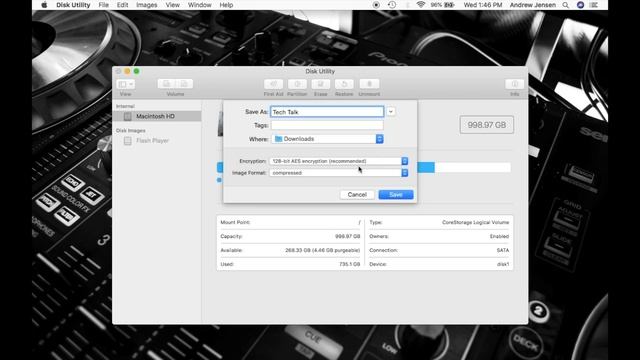Click the CoreStorage Logical Volume type text
This screenshot has width=640, height=360.
[x=476, y=222]
